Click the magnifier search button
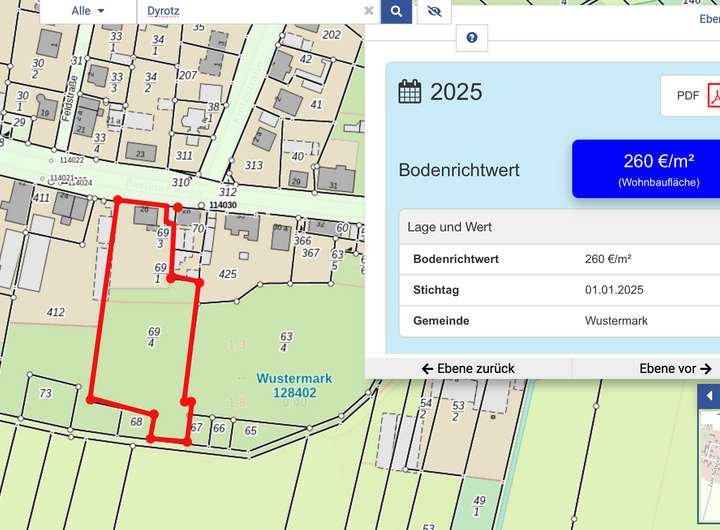 396,11
